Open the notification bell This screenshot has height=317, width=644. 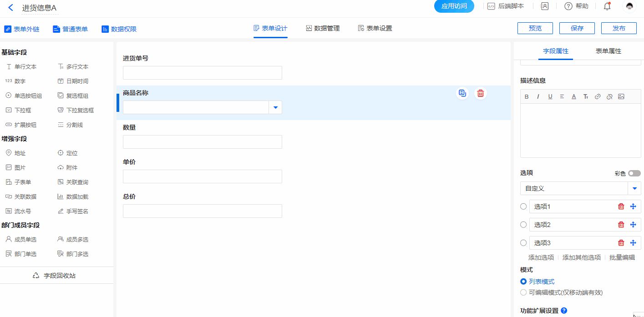pos(607,6)
